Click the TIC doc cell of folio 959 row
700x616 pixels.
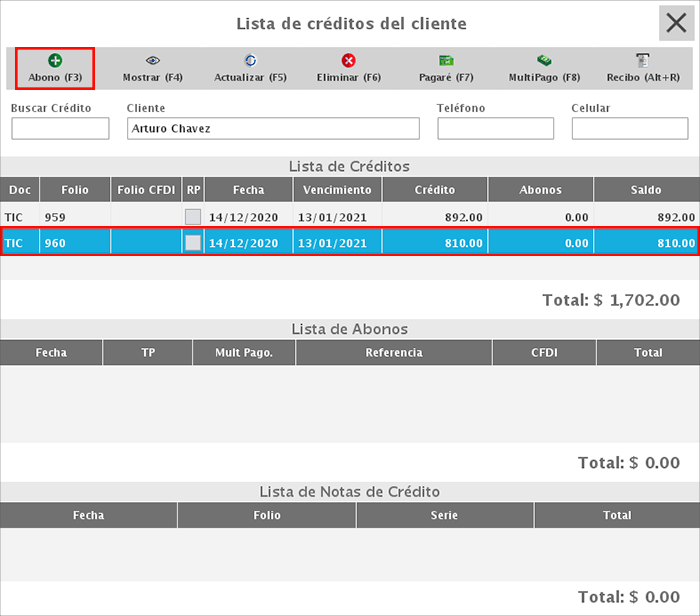tap(20, 217)
